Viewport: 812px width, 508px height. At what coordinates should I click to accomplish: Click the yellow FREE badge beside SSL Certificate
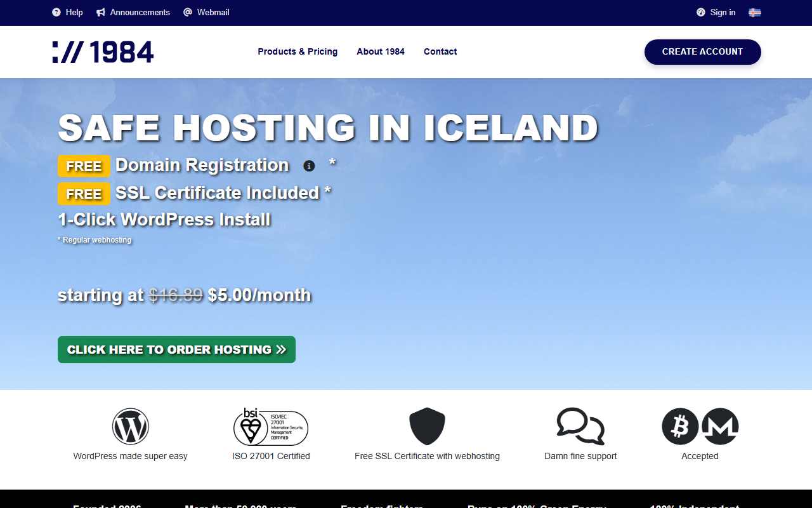84,194
